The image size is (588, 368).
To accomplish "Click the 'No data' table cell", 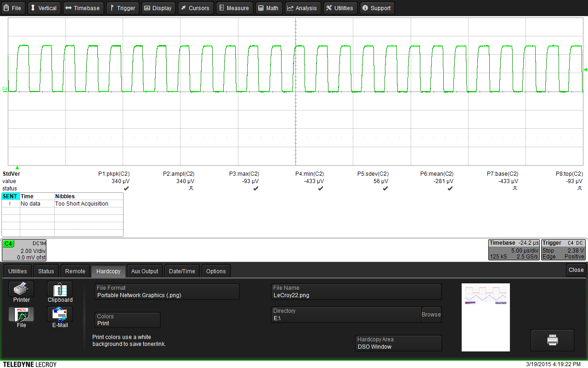I will (37, 203).
